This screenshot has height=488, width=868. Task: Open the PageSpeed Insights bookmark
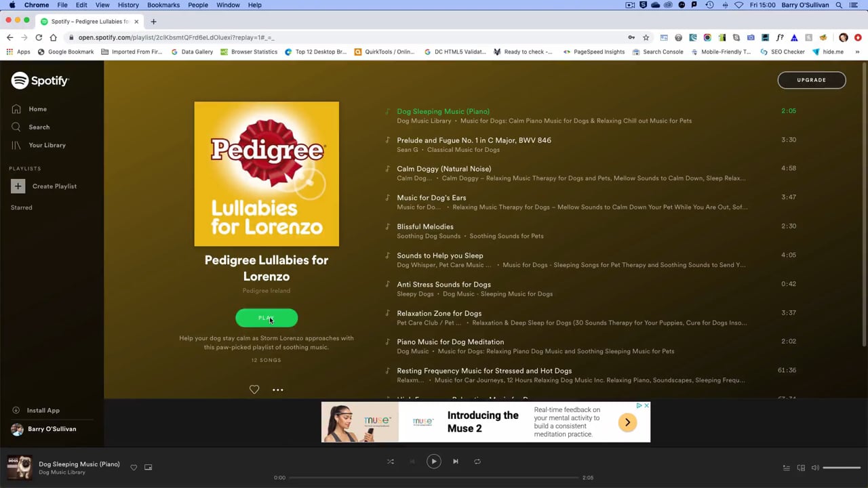click(x=593, y=52)
